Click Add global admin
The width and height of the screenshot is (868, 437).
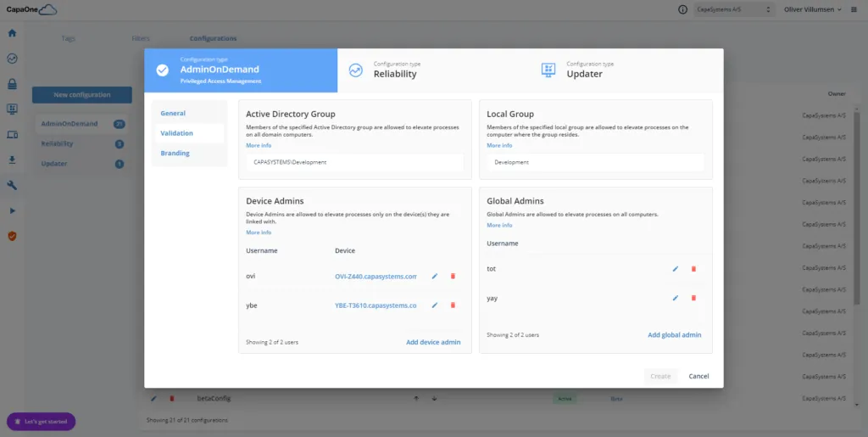click(x=674, y=335)
